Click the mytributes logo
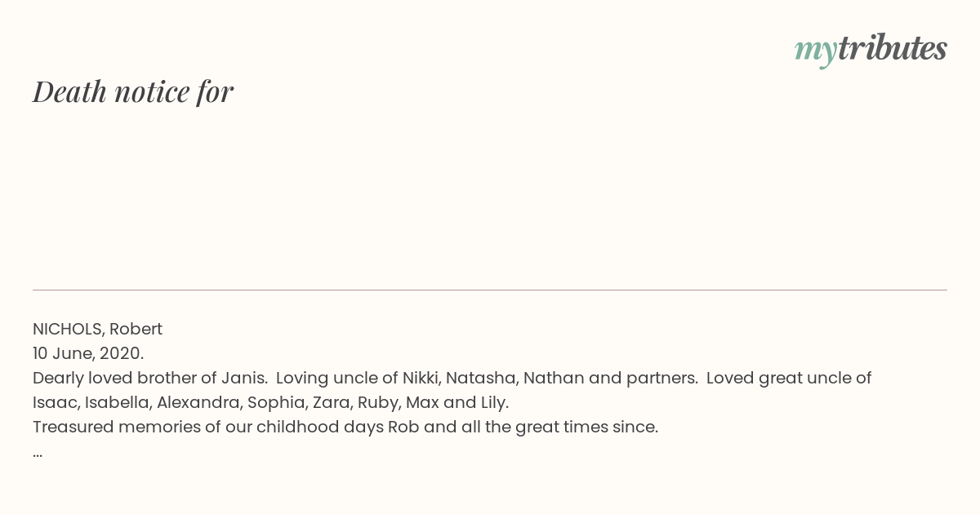Image resolution: width=980 pixels, height=514 pixels. (871, 50)
